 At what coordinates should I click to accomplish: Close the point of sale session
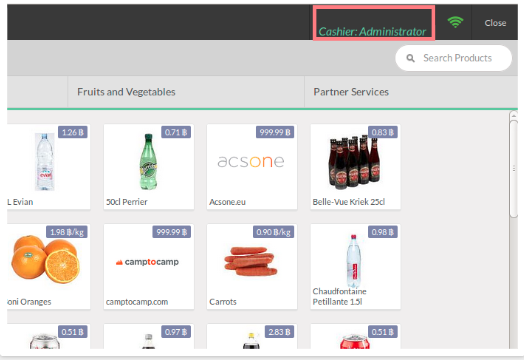point(495,23)
